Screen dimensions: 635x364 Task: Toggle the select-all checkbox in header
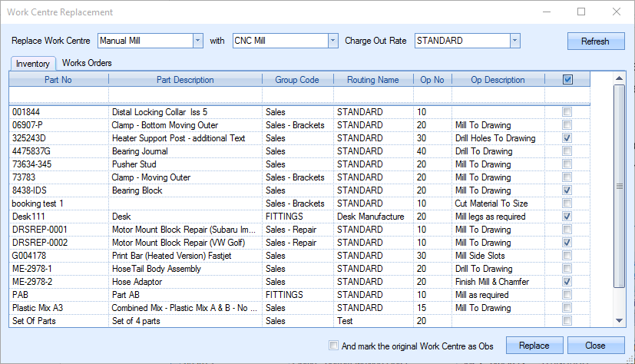click(567, 79)
